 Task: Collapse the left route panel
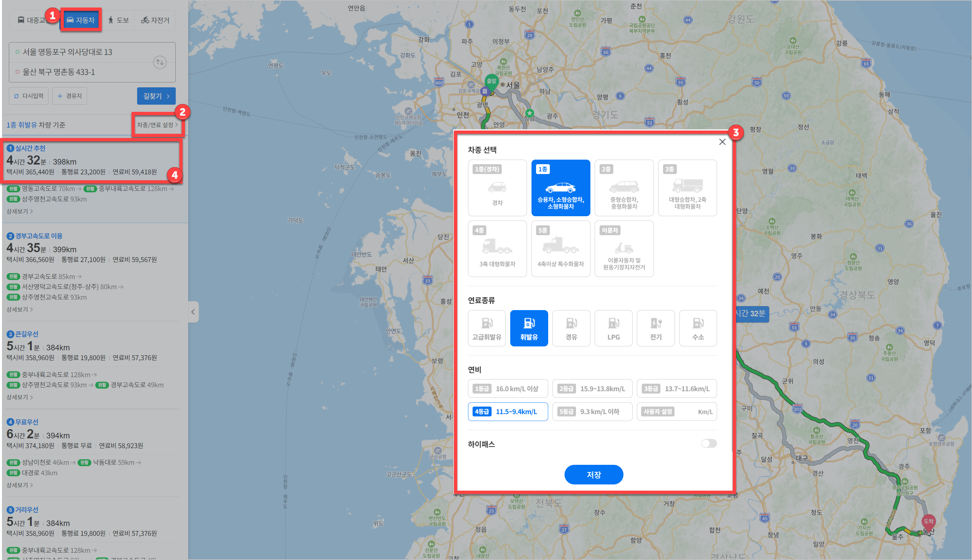coord(193,312)
